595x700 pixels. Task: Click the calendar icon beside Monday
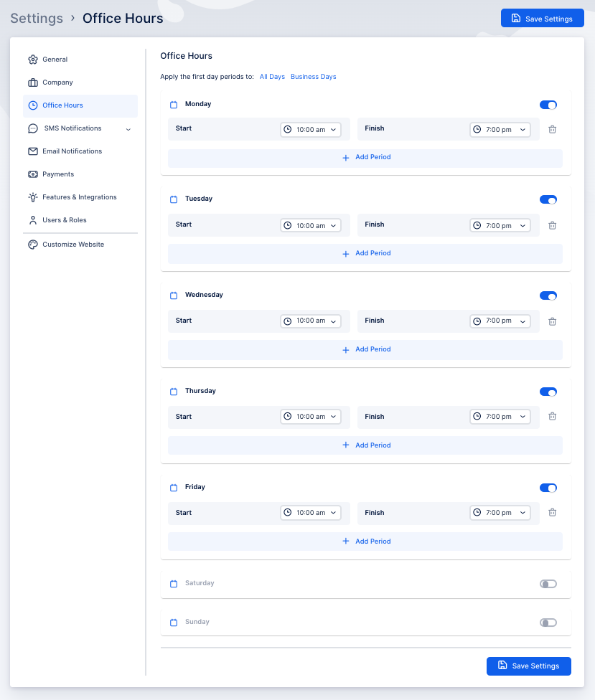(173, 104)
